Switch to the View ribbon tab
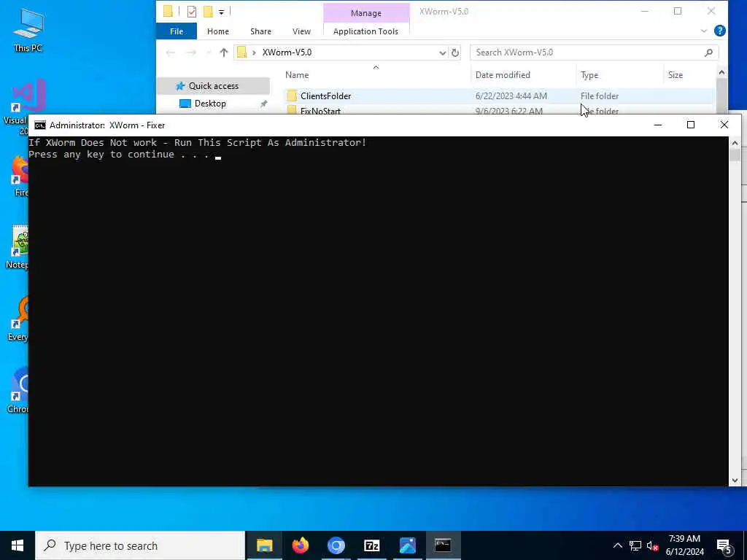 (301, 31)
